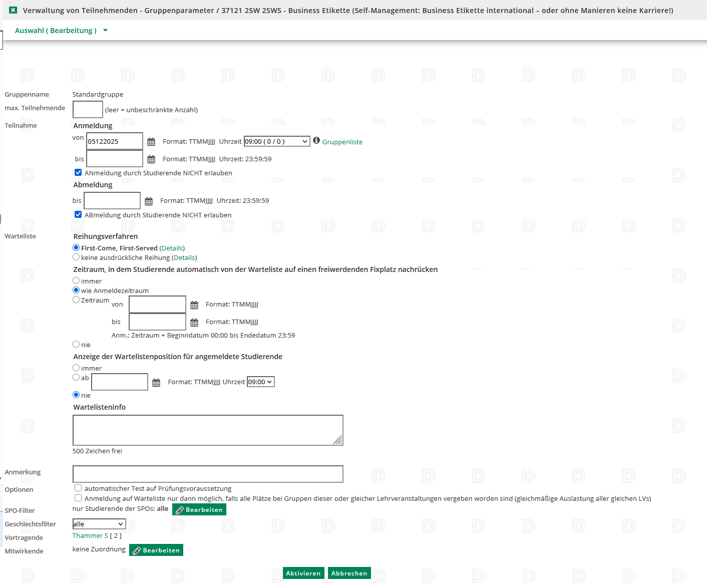Click the max. Teilnehmende input field
Viewport: 707px width, 588px height.
click(x=88, y=109)
